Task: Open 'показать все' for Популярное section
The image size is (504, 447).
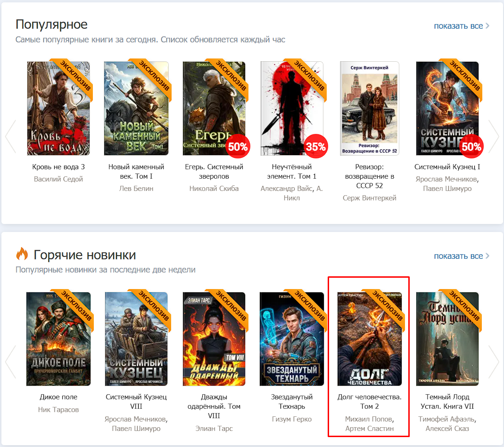Action: click(x=461, y=26)
